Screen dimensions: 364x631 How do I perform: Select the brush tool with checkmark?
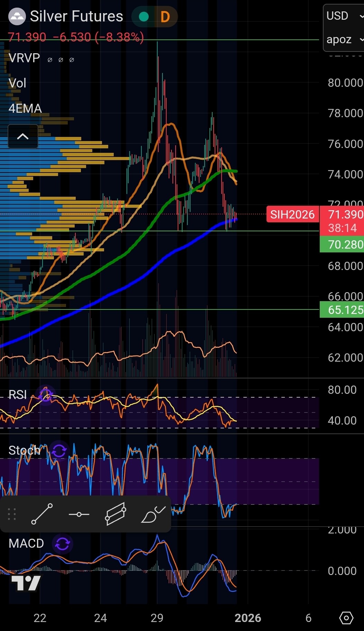[153, 514]
